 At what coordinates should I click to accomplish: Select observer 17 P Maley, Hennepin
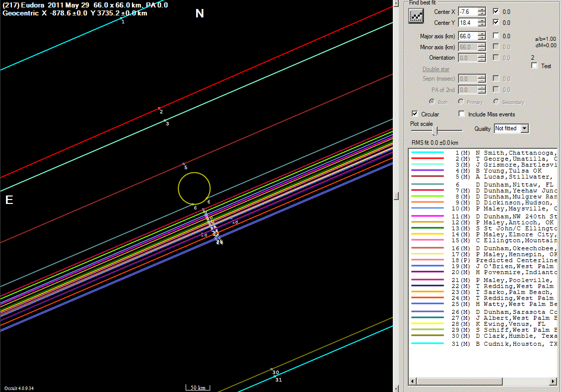tap(483, 254)
